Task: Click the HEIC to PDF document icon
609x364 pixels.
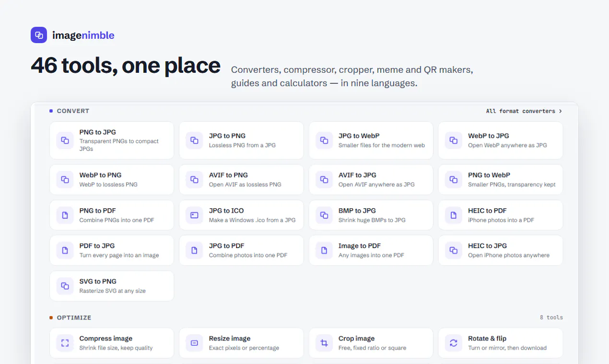Action: click(454, 215)
